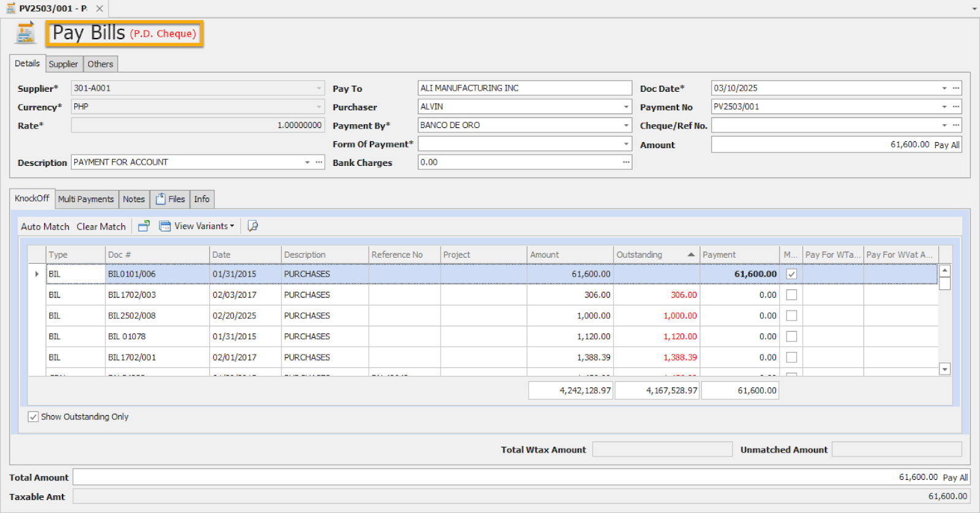The image size is (980, 513).
Task: Expand the View Variants menu
Action: tap(232, 226)
